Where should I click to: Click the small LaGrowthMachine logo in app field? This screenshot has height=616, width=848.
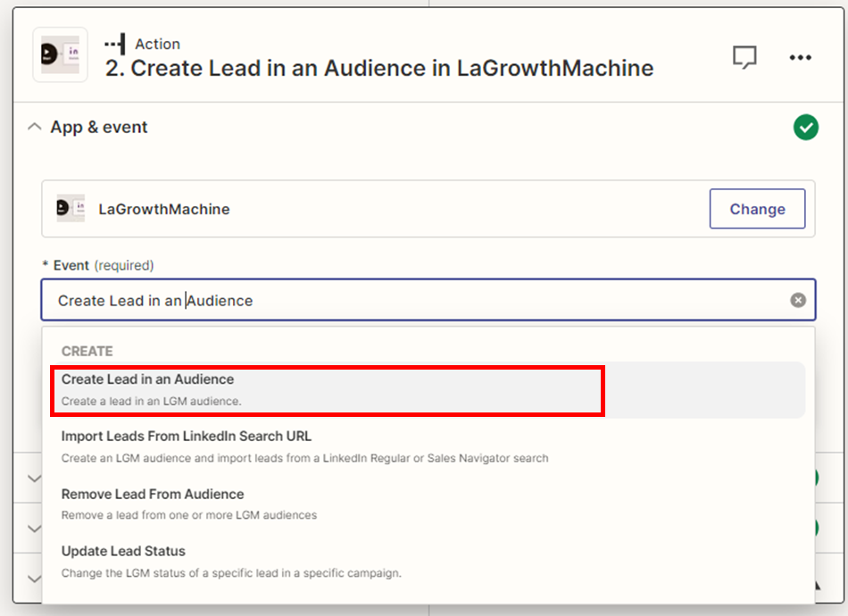pyautogui.click(x=71, y=209)
